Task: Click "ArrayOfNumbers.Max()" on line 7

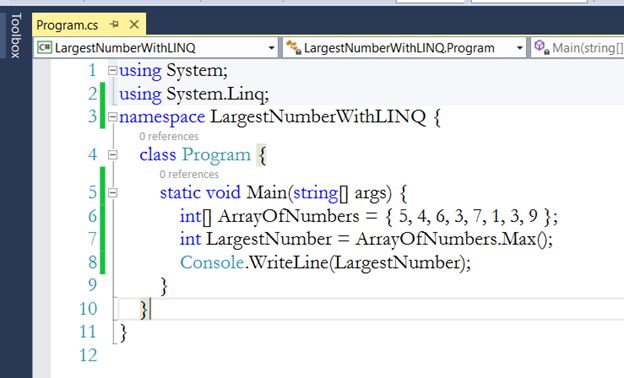Action: click(452, 240)
